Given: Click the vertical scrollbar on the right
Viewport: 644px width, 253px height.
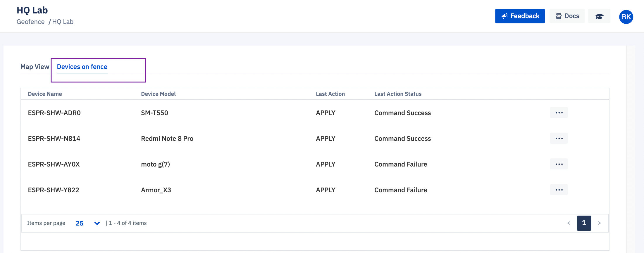Looking at the screenshot, I should (x=631, y=149).
